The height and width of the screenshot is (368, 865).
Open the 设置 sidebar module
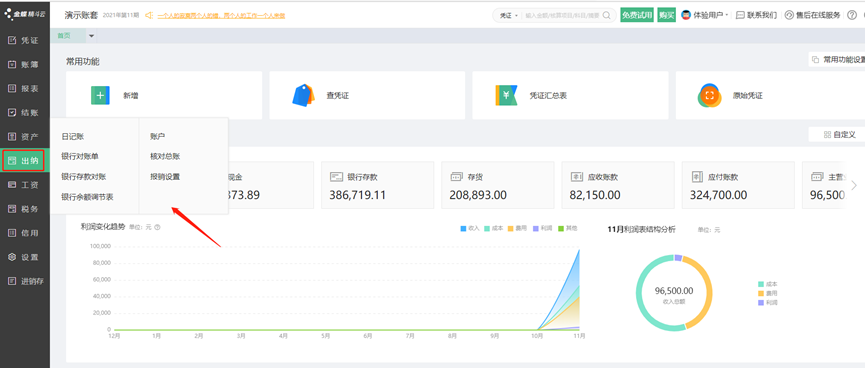click(x=24, y=257)
